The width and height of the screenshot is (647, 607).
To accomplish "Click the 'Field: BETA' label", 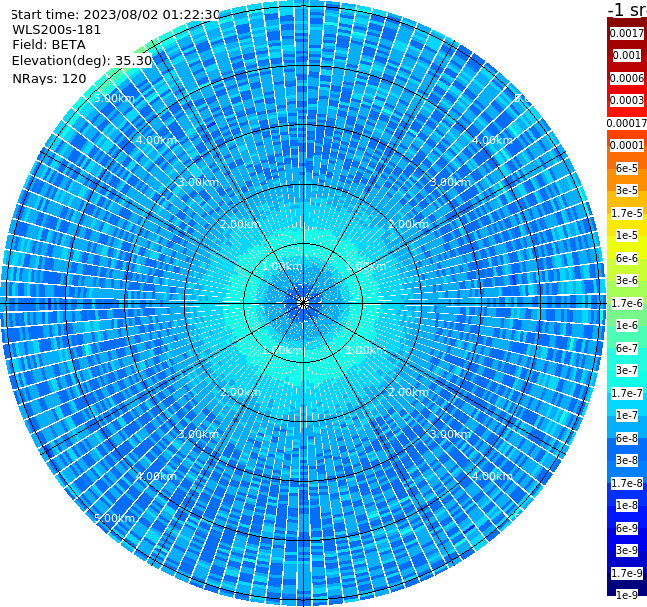I will (49, 45).
